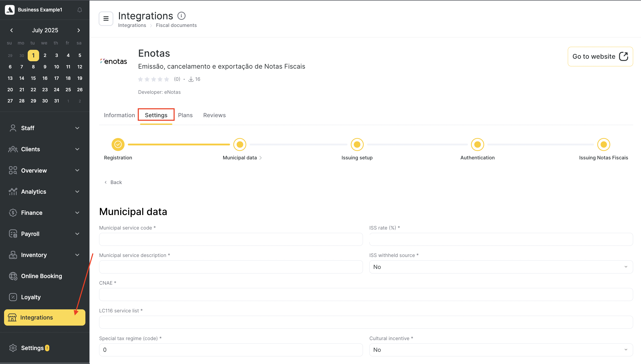Select July 15 in the calendar

[x=33, y=78]
